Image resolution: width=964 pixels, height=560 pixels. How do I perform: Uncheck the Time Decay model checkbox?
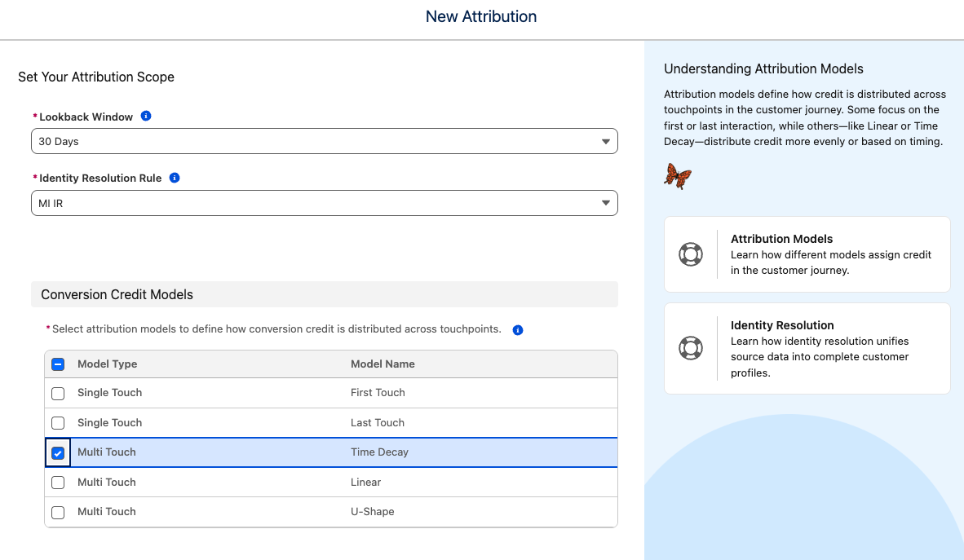(58, 453)
